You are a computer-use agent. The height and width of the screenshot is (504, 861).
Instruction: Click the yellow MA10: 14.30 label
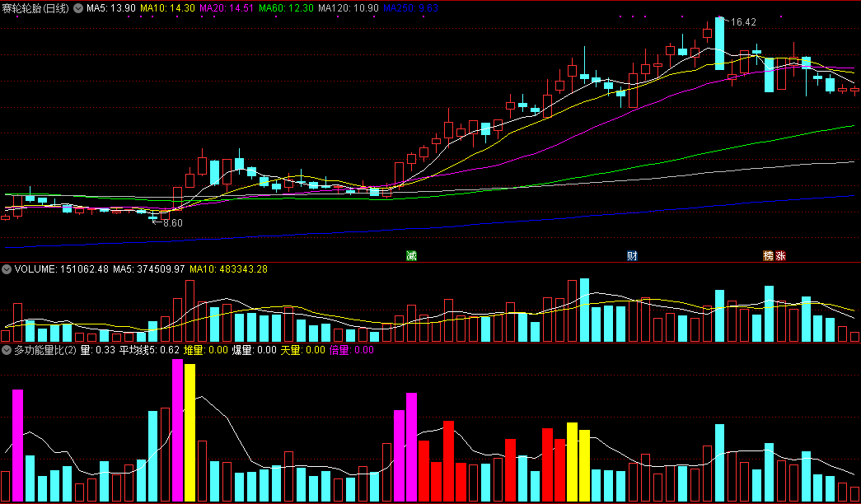tap(167, 9)
